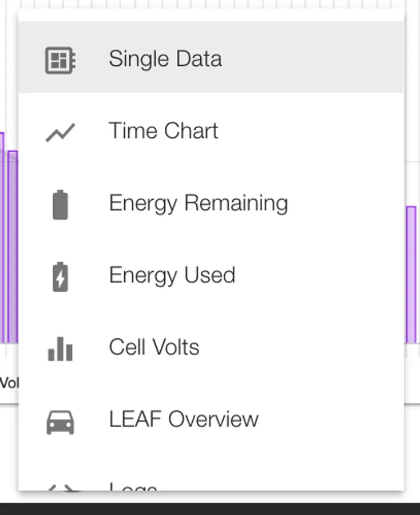Select the Single Data menu entry
This screenshot has width=420, height=515.
click(x=165, y=59)
